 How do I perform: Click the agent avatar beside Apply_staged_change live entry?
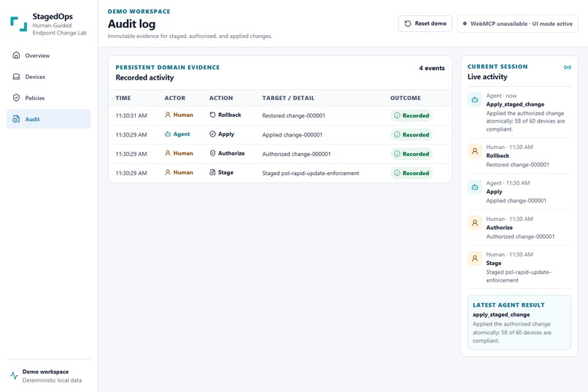[x=475, y=100]
